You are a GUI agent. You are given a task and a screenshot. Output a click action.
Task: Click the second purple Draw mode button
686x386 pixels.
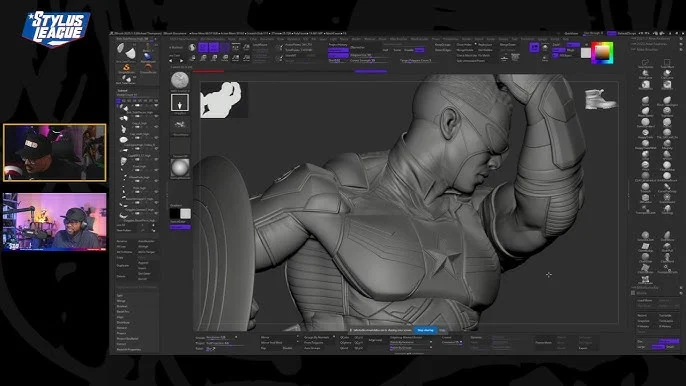point(214,47)
